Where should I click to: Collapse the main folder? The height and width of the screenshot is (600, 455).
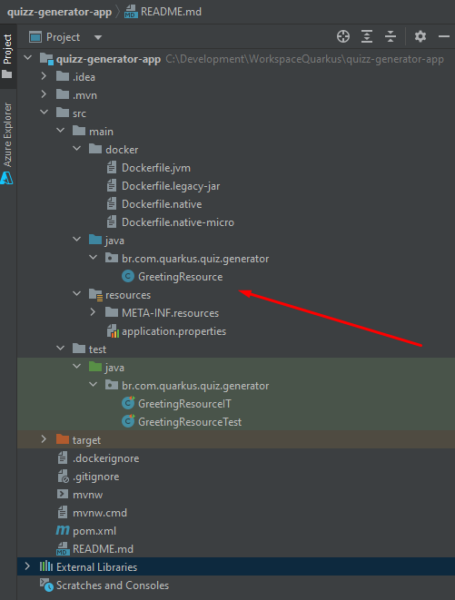pyautogui.click(x=60, y=130)
